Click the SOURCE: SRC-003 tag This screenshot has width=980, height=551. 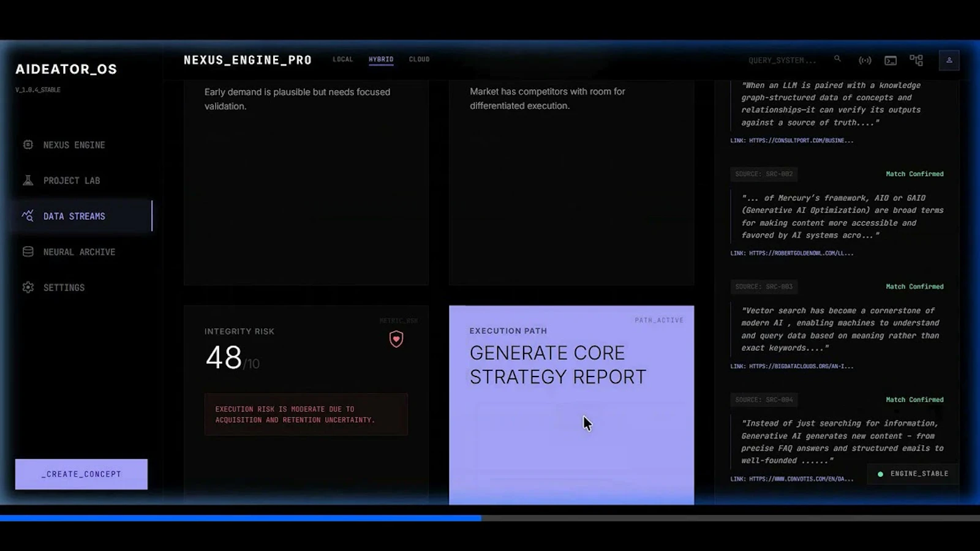coord(764,287)
